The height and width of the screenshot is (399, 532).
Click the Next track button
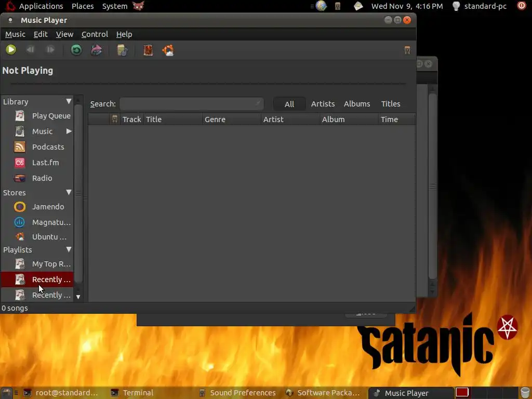[x=50, y=50]
